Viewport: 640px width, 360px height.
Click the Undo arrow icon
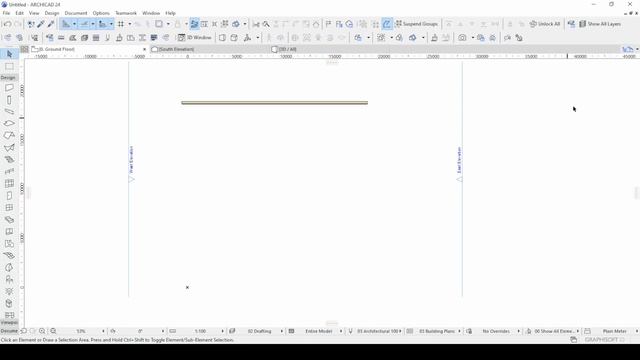coord(7,24)
